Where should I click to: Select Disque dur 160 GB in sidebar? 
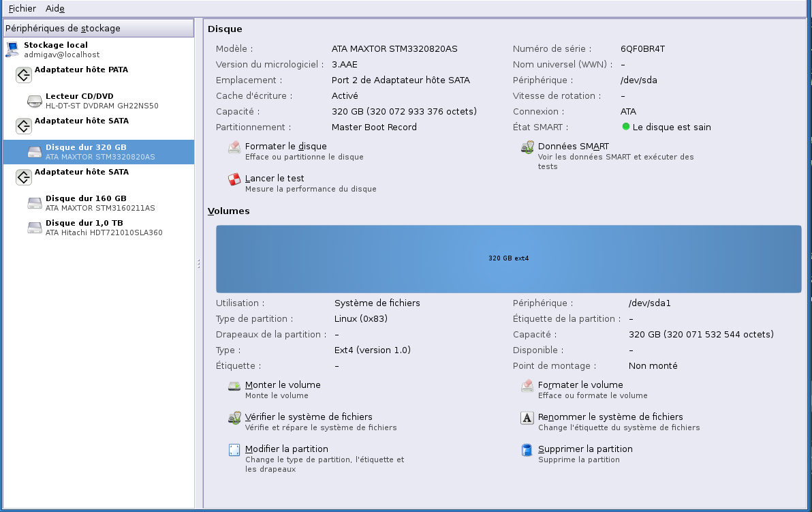[86, 202]
